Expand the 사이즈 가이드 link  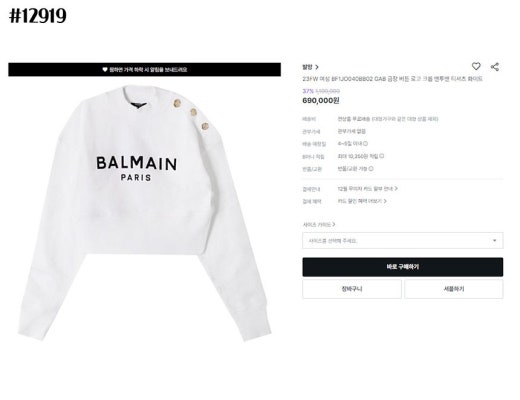coord(319,225)
